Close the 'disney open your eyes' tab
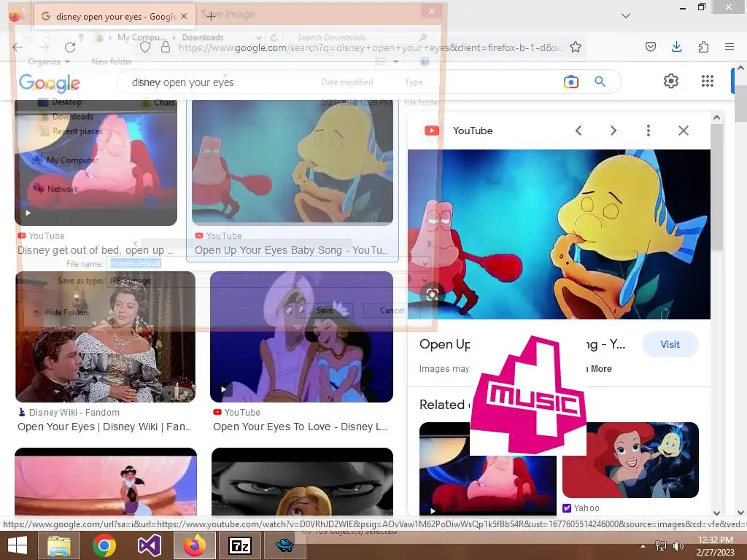Screen dimensions: 747x560 184,16
